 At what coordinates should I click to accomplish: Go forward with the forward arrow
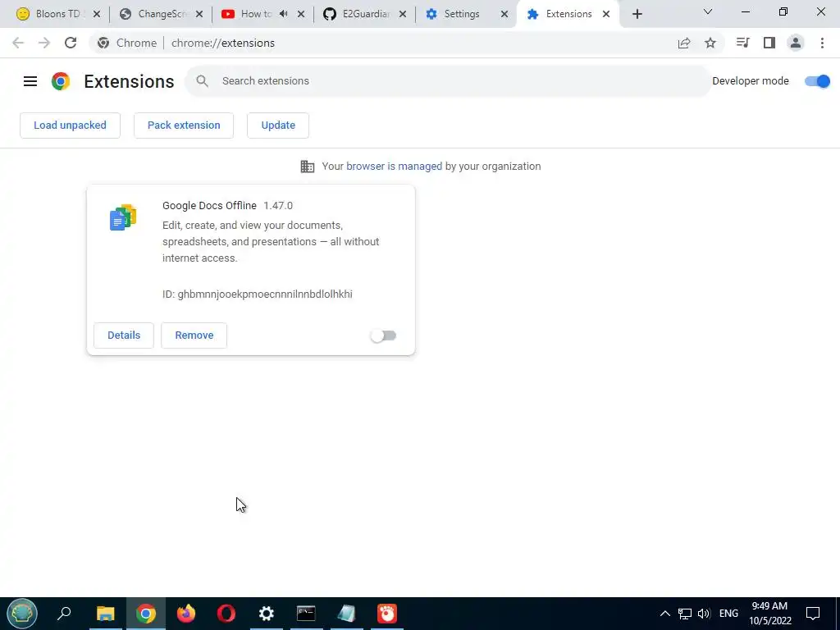pyautogui.click(x=44, y=43)
